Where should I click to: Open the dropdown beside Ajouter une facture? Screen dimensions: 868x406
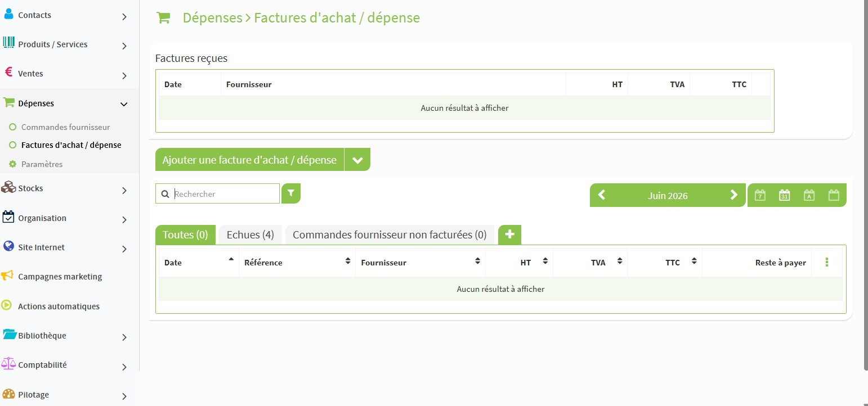(x=357, y=160)
